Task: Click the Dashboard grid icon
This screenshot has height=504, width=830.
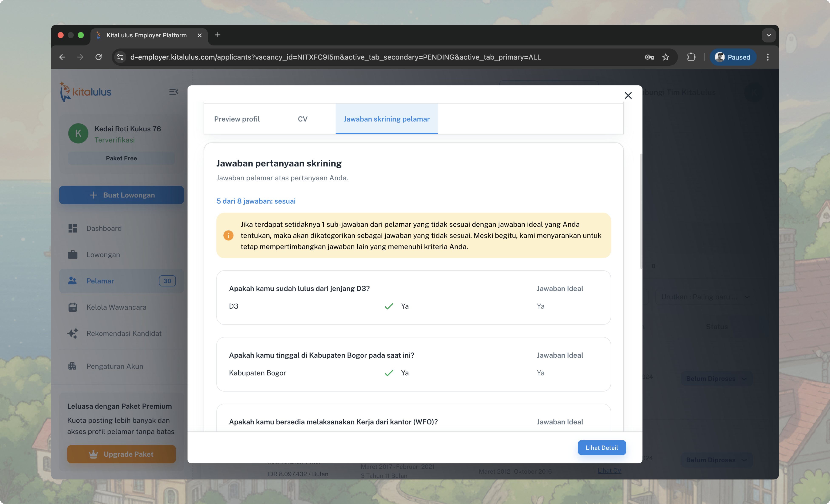Action: tap(73, 228)
